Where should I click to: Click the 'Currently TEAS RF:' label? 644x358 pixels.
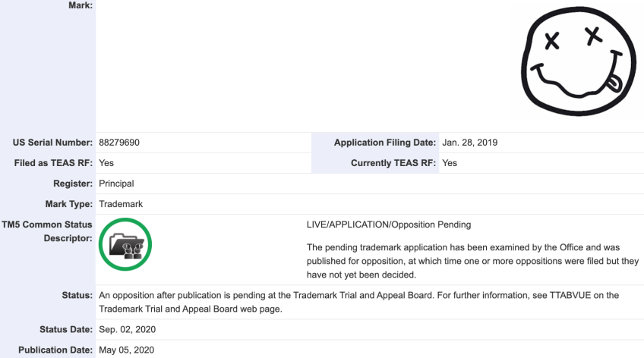point(393,163)
